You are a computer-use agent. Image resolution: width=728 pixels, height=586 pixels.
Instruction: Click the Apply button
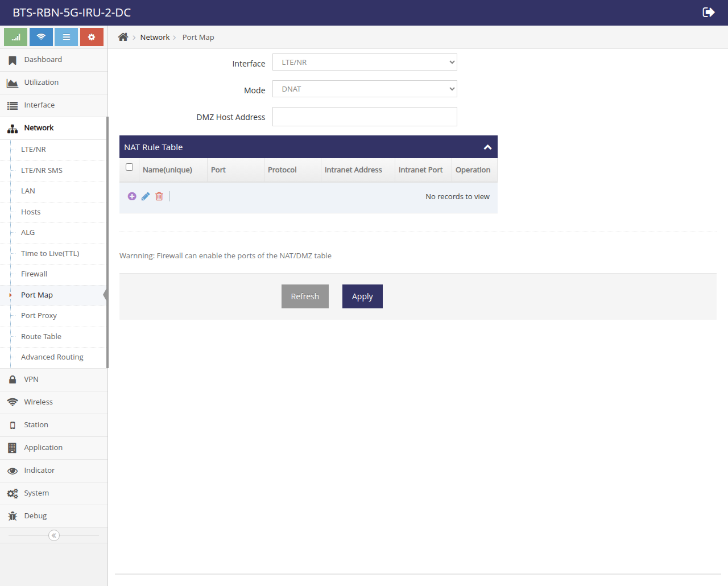click(x=362, y=296)
